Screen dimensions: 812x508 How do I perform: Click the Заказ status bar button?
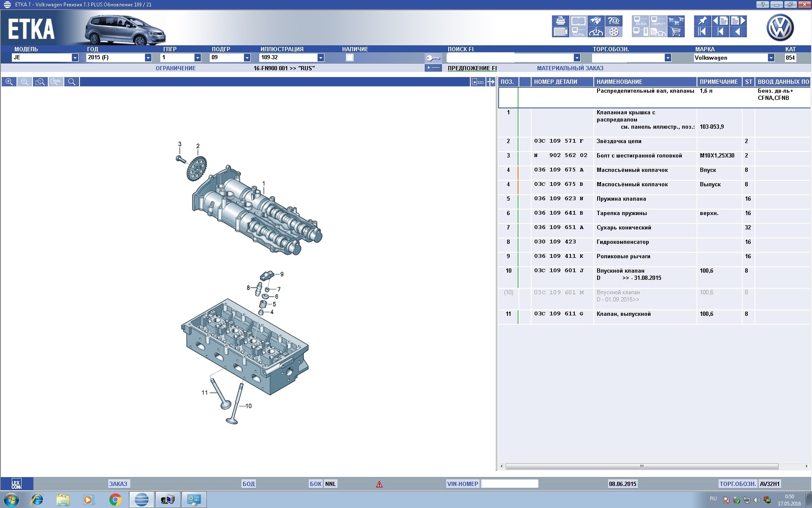[x=118, y=484]
